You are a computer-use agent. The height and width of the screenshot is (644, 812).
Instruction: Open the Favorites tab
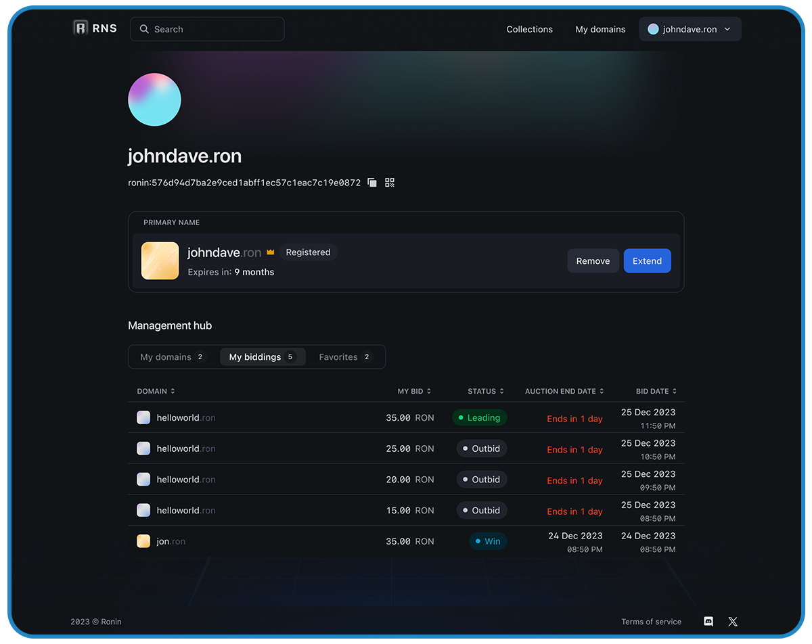(x=346, y=357)
